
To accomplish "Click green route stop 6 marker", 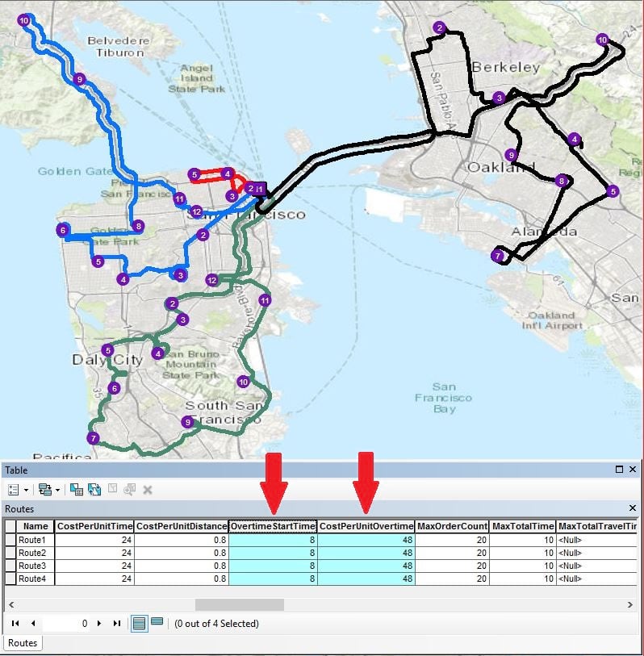I will [x=115, y=388].
